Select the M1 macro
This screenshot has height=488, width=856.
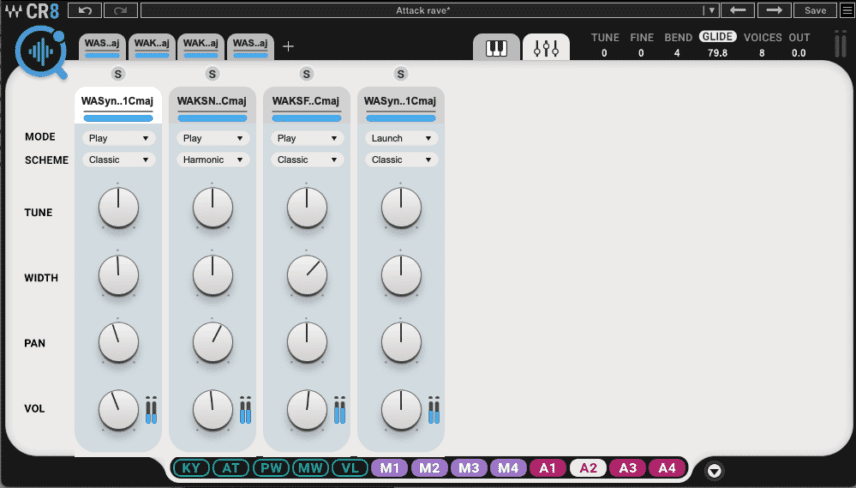tap(390, 468)
